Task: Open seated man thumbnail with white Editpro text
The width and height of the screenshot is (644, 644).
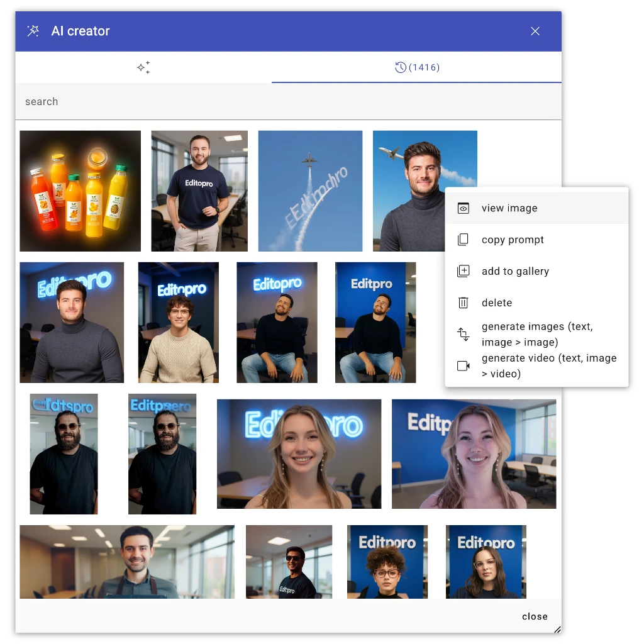Action: 375,323
